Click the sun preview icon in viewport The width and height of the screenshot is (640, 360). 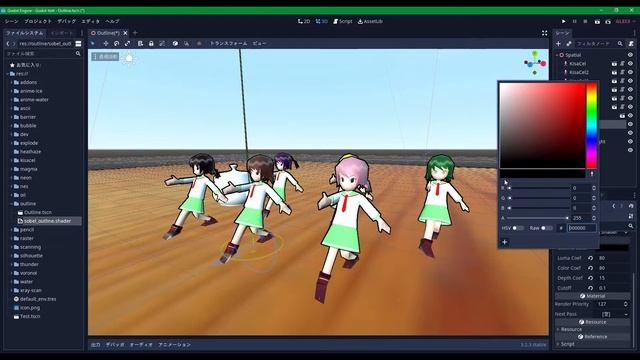click(129, 58)
